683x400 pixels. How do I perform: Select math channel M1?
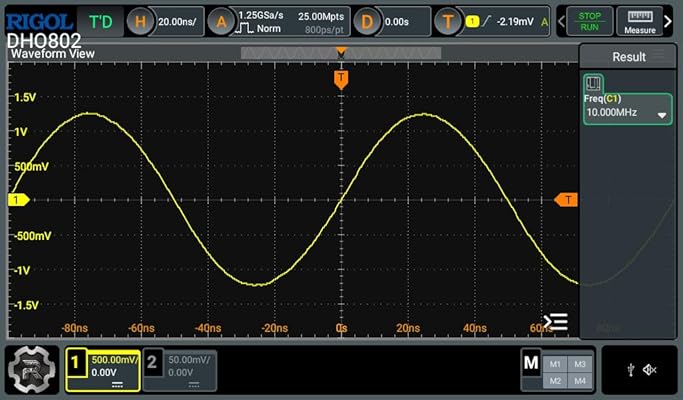[x=555, y=364]
